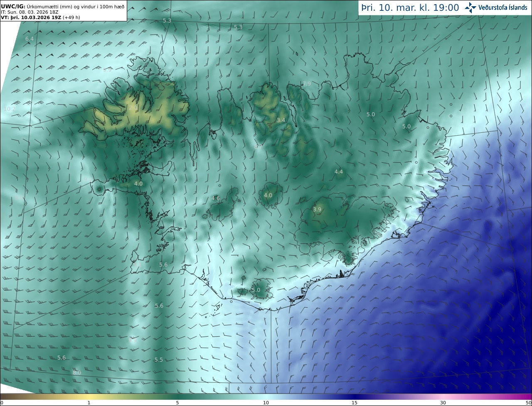Click the 6.4 value label on the map

[x=30, y=39]
